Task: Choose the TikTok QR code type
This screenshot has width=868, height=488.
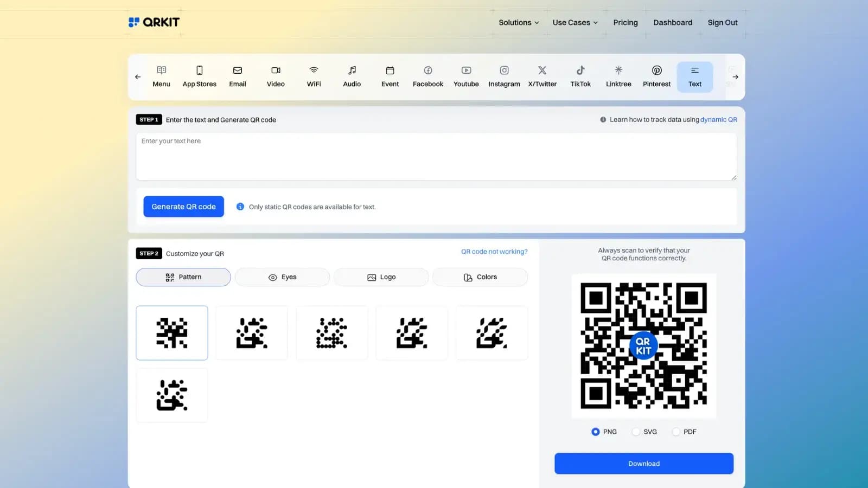Action: click(x=580, y=76)
